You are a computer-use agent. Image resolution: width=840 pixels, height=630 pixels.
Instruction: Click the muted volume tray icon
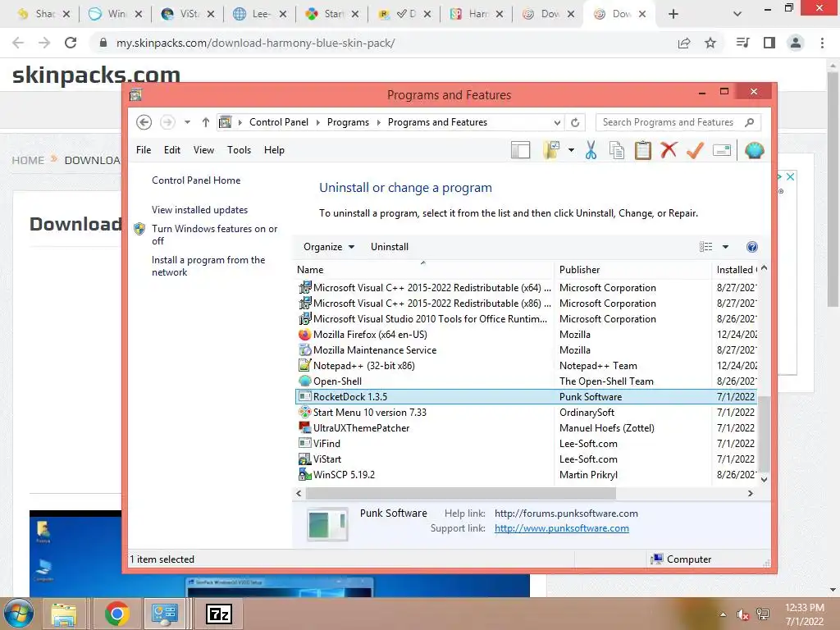point(742,614)
